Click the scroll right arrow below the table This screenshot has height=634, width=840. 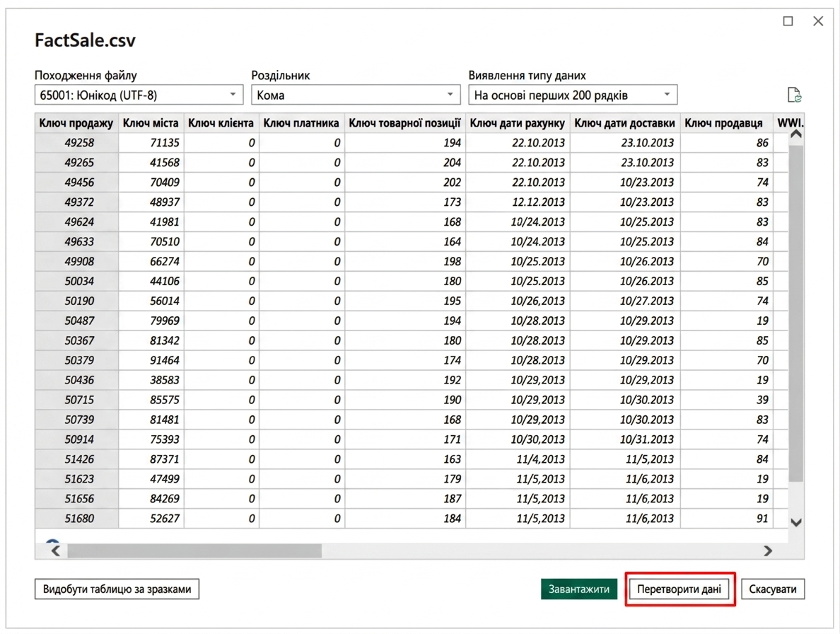click(x=768, y=551)
